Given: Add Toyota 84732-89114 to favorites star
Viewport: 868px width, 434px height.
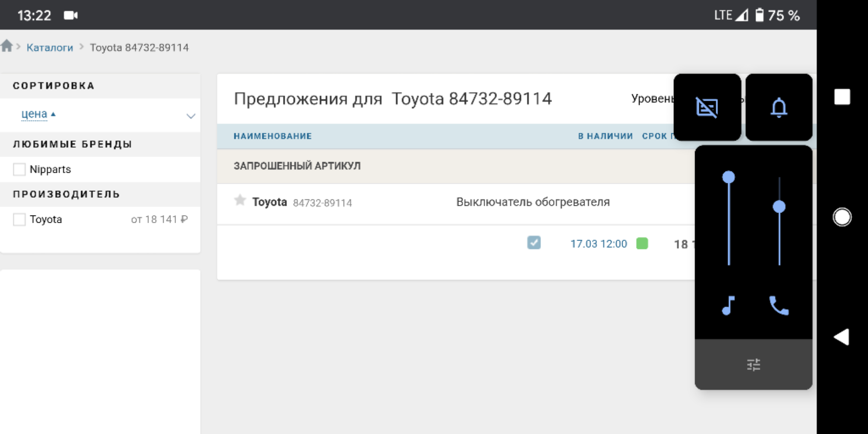Looking at the screenshot, I should [x=240, y=200].
